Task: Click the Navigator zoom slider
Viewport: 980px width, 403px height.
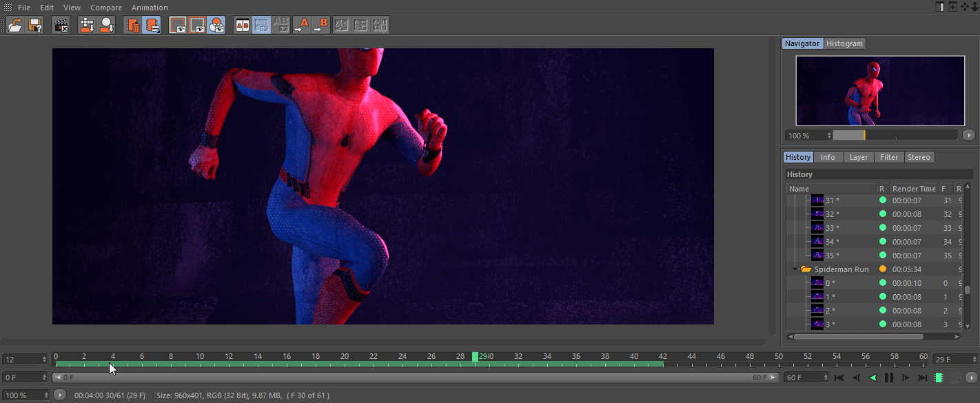Action: tap(895, 136)
